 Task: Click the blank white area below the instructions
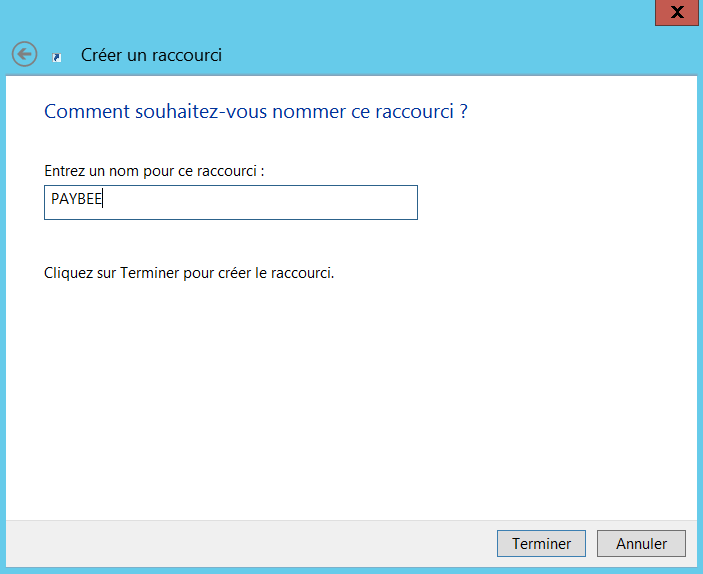click(x=350, y=400)
